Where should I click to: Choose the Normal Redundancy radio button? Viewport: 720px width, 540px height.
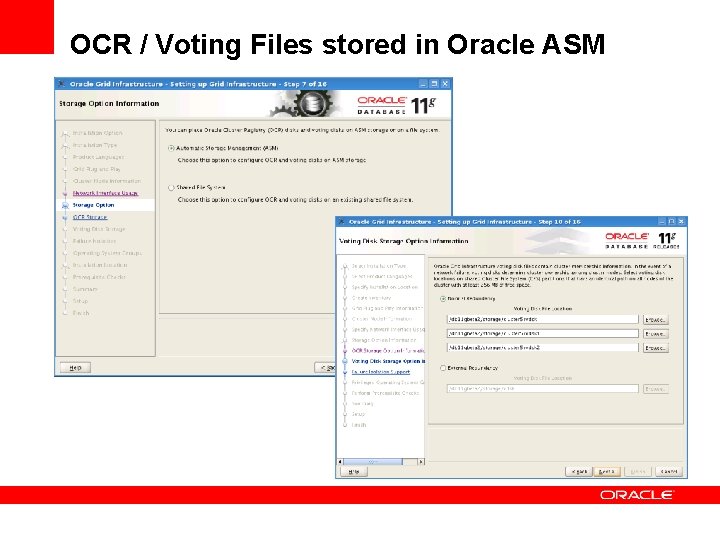[443, 299]
